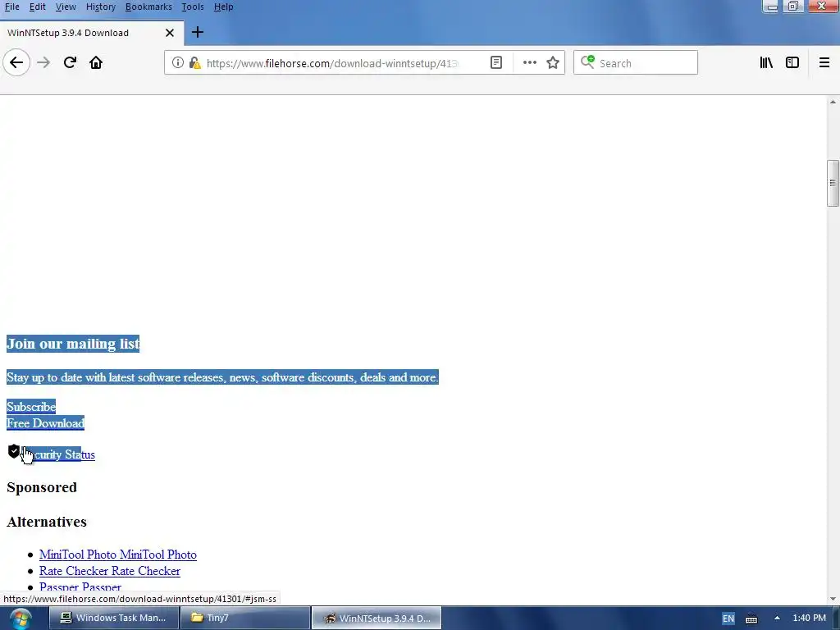Open the Edit menu
Viewport: 840px width, 630px height.
click(38, 7)
